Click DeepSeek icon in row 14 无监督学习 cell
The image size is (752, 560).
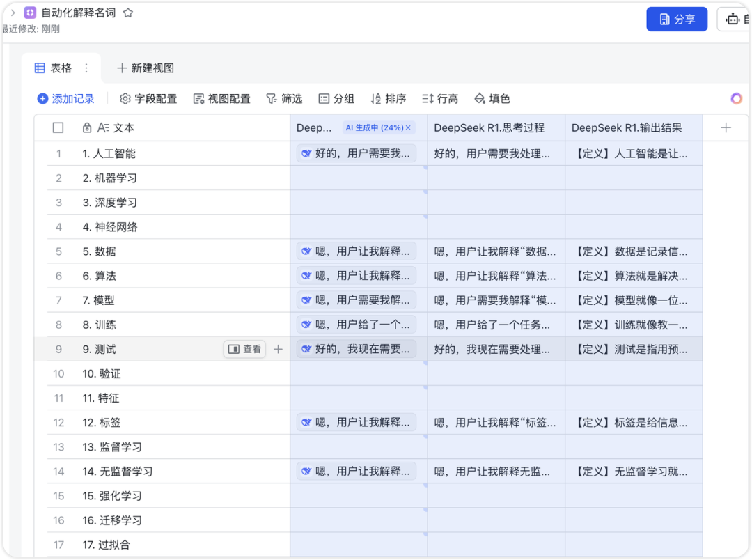pyautogui.click(x=306, y=472)
